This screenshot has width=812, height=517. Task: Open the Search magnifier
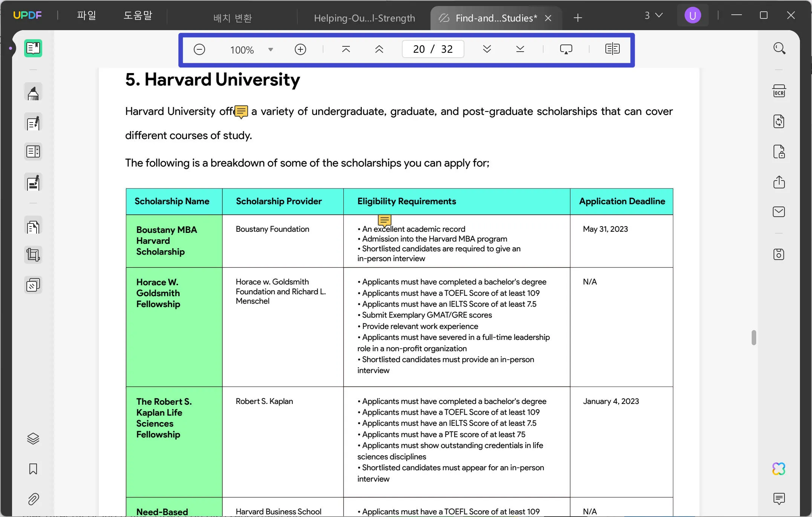tap(779, 48)
